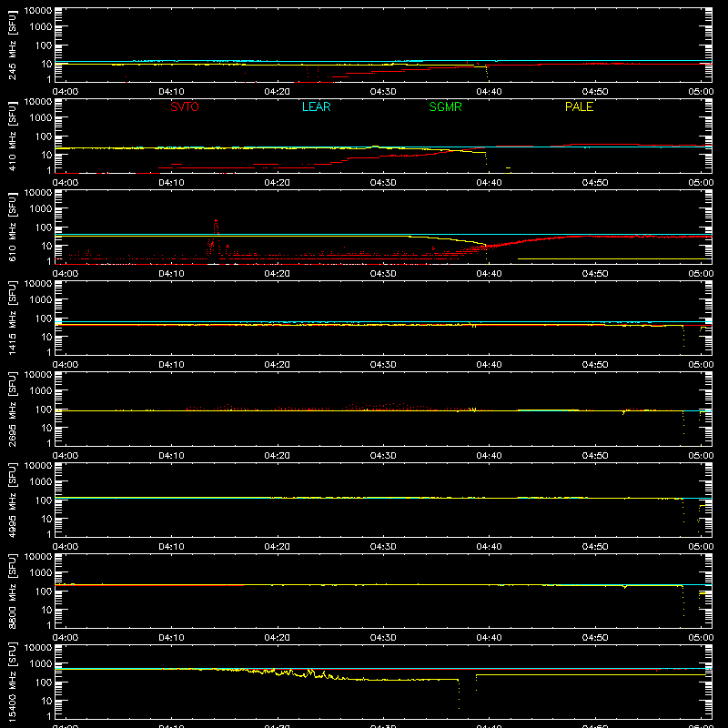
Task: Click yellow PALE step-up line in 15400 MHz plot
Action: [591, 674]
